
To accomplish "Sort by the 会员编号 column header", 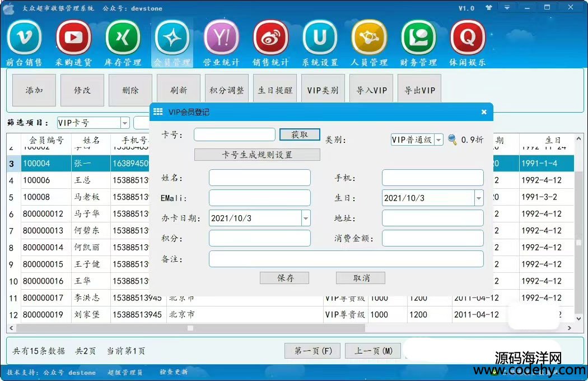I will coord(46,141).
